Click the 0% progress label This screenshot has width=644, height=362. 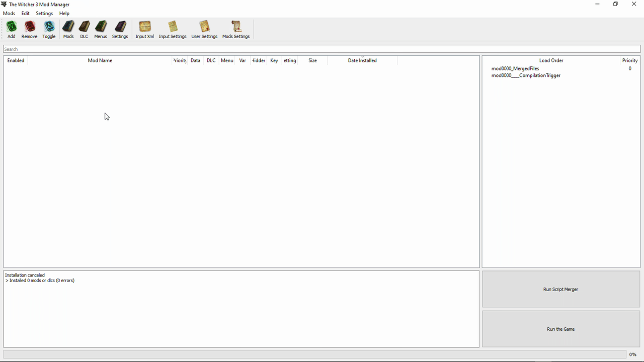633,354
